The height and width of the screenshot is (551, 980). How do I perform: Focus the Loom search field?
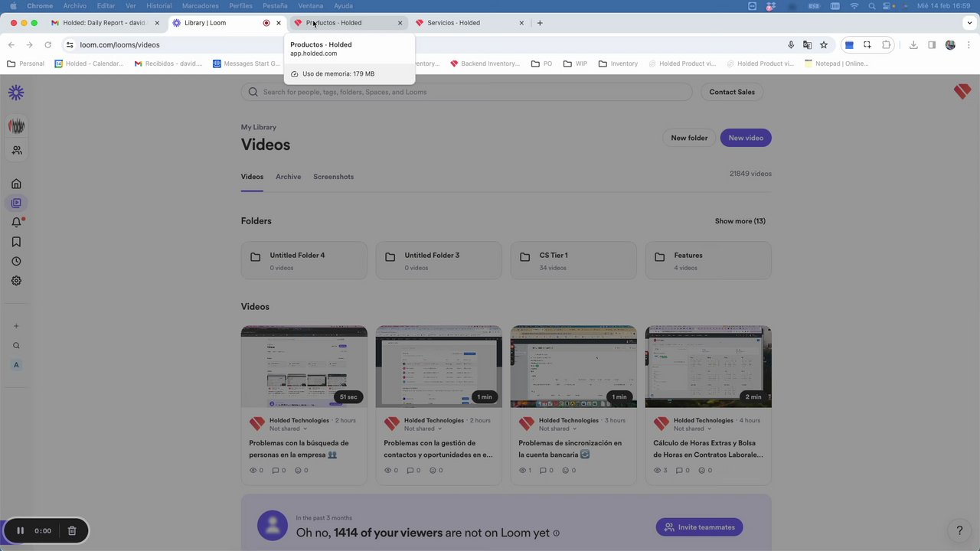(466, 92)
